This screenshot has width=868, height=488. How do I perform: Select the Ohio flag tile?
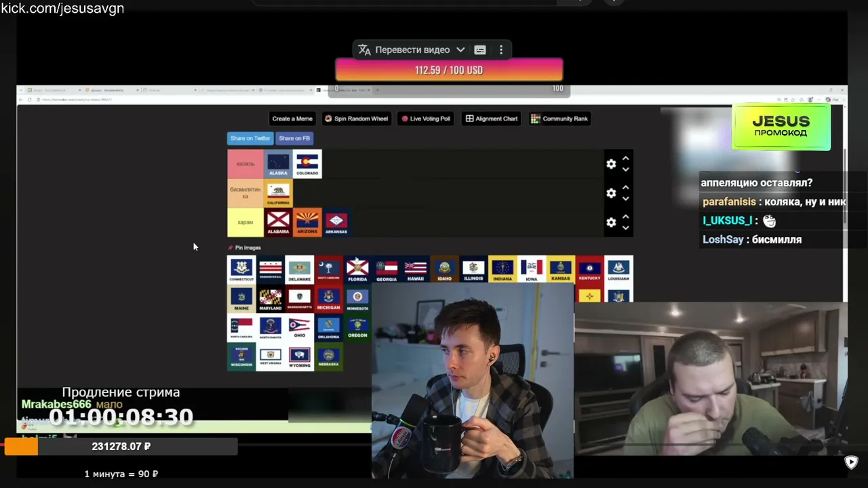point(300,328)
